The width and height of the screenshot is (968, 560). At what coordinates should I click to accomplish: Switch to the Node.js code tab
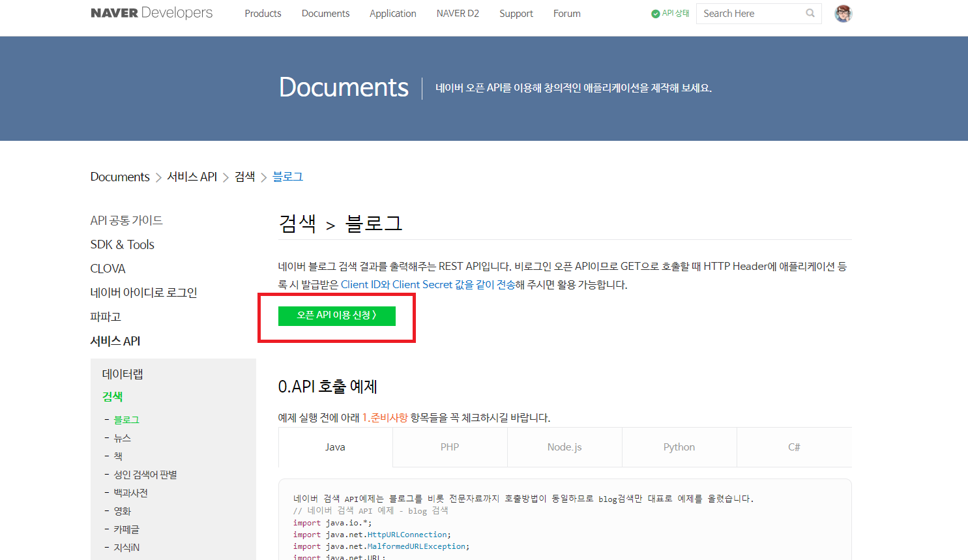click(565, 447)
